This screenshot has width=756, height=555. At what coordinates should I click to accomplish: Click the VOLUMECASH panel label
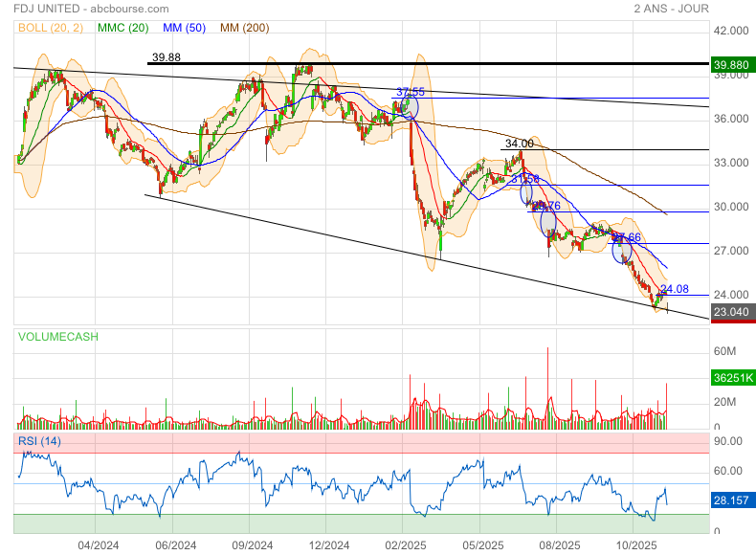pyautogui.click(x=56, y=337)
